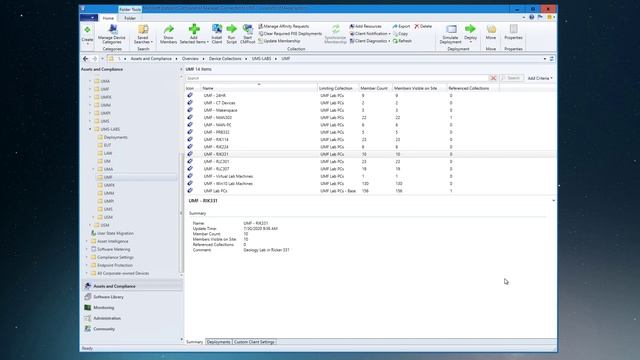Sort by Limiting Collection column header

coord(338,88)
